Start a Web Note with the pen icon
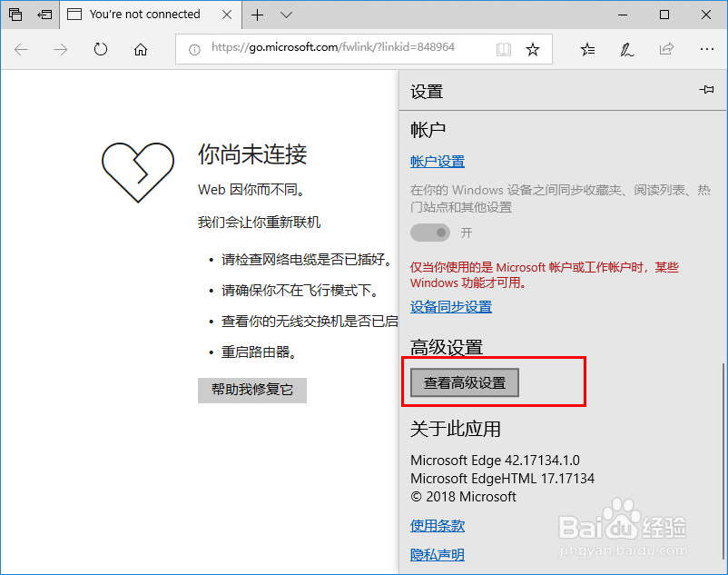Screen dimensions: 728x575 coord(626,49)
